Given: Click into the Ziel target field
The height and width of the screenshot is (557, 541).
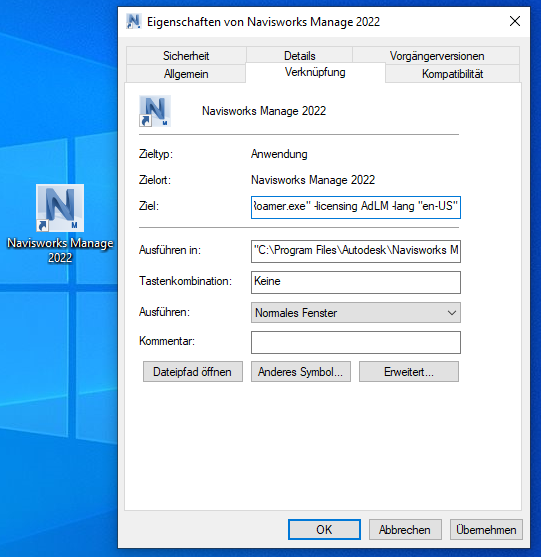Looking at the screenshot, I should (x=356, y=207).
